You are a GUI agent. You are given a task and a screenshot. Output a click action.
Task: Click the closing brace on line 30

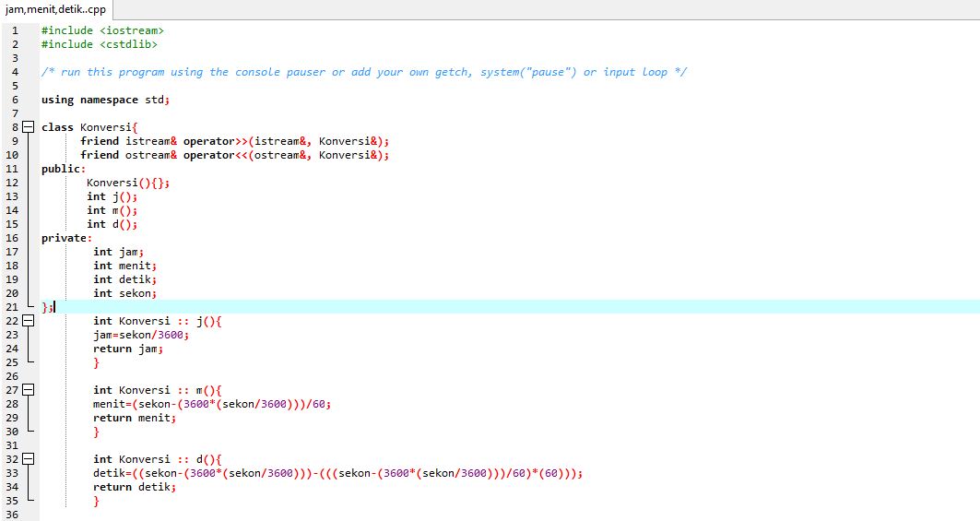point(96,432)
